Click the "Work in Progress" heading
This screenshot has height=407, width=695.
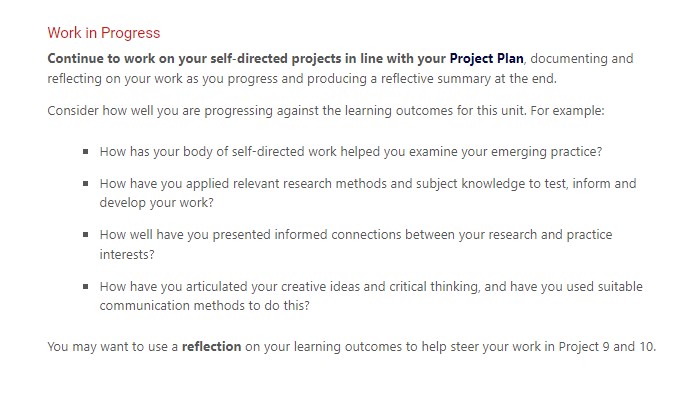[x=104, y=34]
